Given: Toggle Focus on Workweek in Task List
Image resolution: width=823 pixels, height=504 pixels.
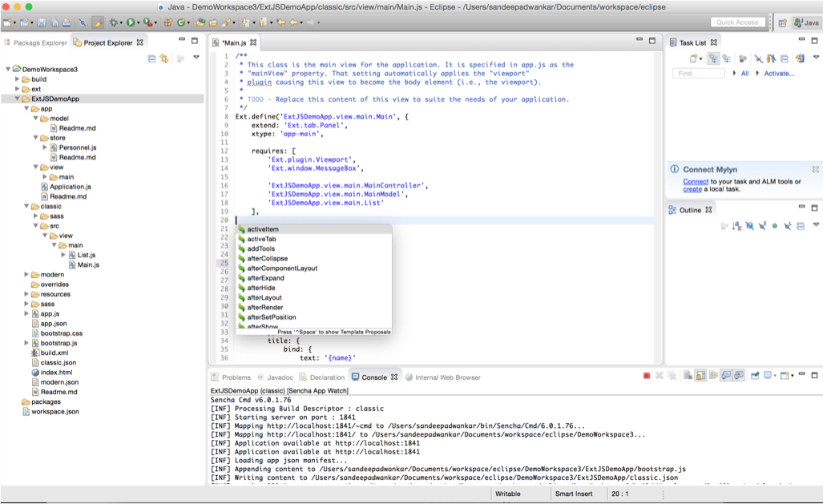Looking at the screenshot, I should coord(743,58).
